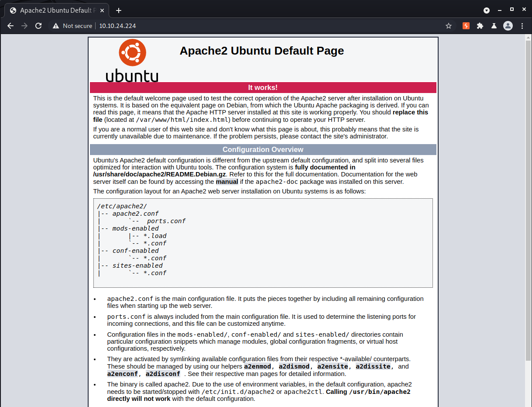Click the /etc/init.d/apache2 path text
This screenshot has height=407, width=532.
[238, 392]
